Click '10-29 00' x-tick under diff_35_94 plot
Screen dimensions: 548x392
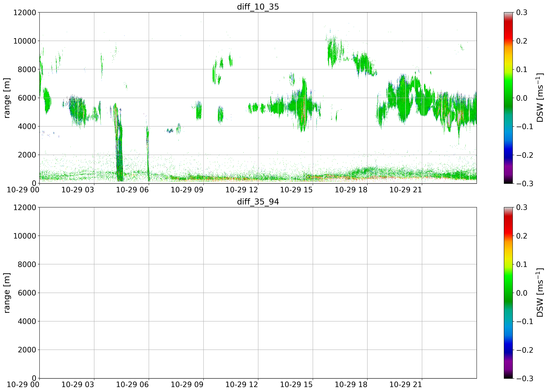[23, 385]
